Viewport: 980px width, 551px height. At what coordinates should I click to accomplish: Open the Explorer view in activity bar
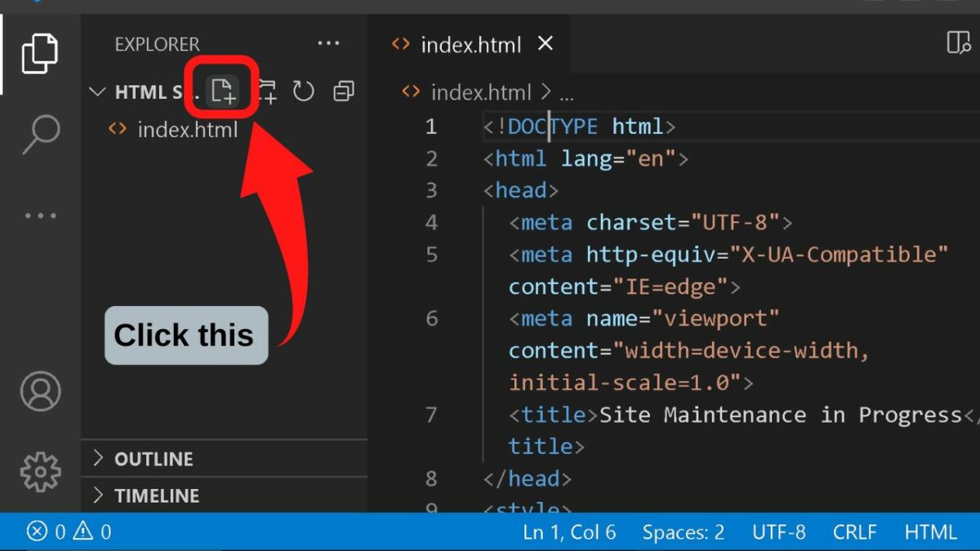point(40,53)
